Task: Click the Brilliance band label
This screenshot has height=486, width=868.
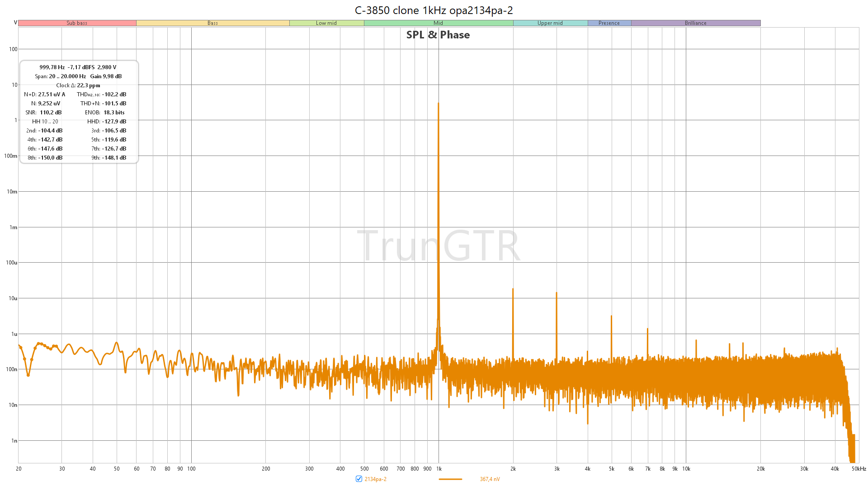Action: pyautogui.click(x=695, y=23)
